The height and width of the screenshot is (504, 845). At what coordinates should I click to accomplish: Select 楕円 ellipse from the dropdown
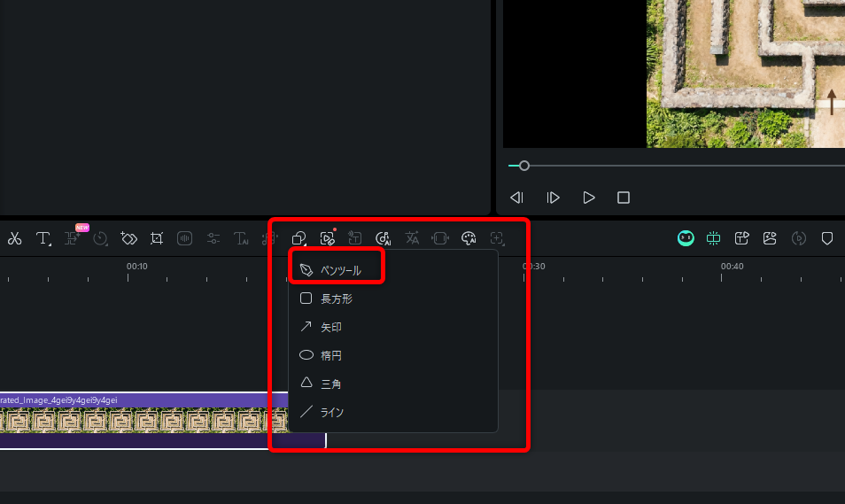pos(330,355)
